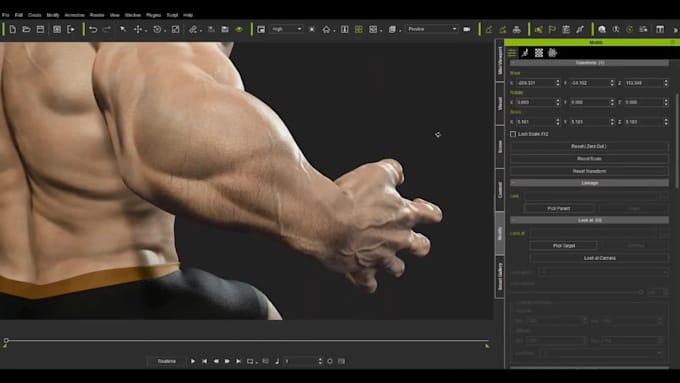Enable Lock Scale XYZ checkbox
The image size is (680, 383).
[x=513, y=134]
